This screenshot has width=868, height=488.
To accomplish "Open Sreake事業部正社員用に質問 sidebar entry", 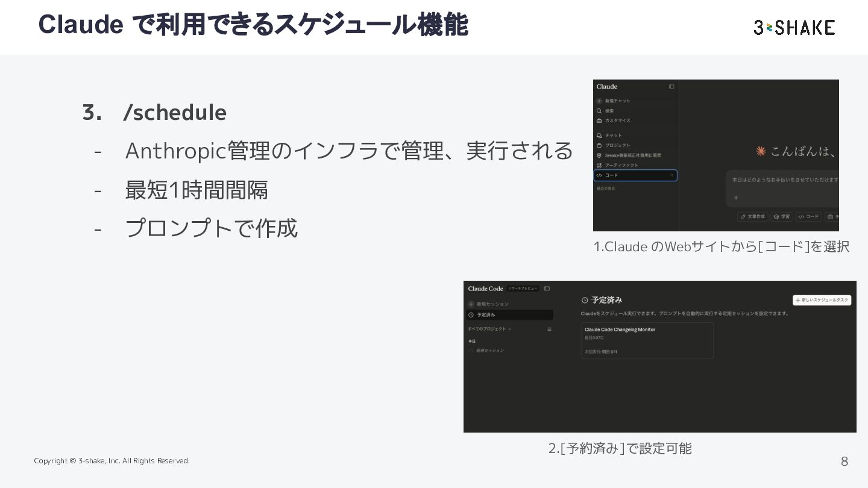I will tap(629, 155).
